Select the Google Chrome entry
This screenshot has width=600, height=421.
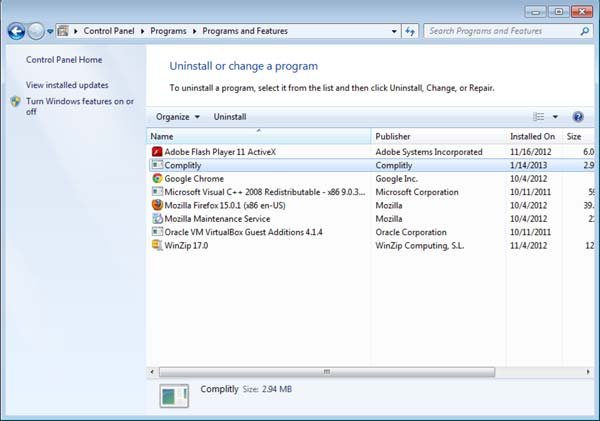click(x=194, y=179)
